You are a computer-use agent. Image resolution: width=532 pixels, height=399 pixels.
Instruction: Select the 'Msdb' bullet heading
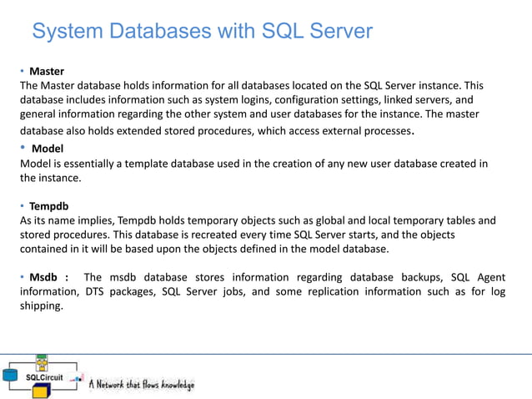(x=43, y=277)
